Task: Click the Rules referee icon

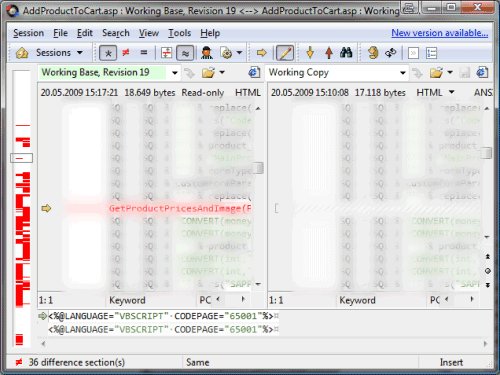Action: coord(207,53)
